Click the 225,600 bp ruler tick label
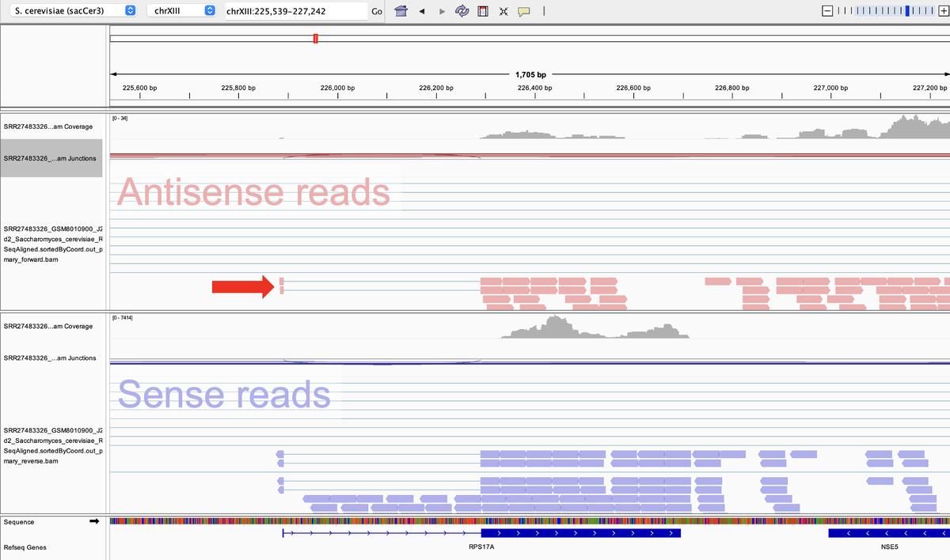This screenshot has width=950, height=560. pyautogui.click(x=140, y=88)
